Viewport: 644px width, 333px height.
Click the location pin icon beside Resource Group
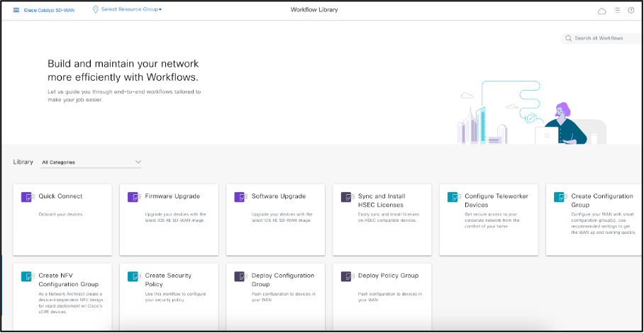[96, 10]
